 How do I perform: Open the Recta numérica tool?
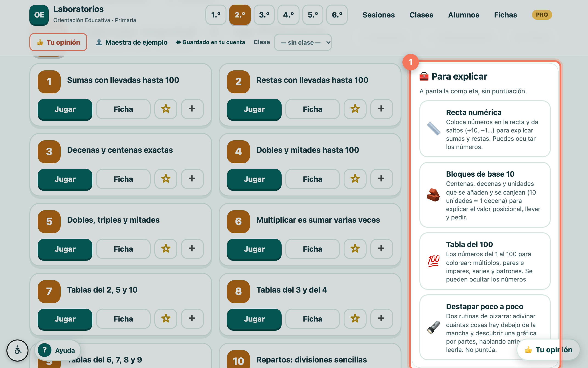pos(485,129)
